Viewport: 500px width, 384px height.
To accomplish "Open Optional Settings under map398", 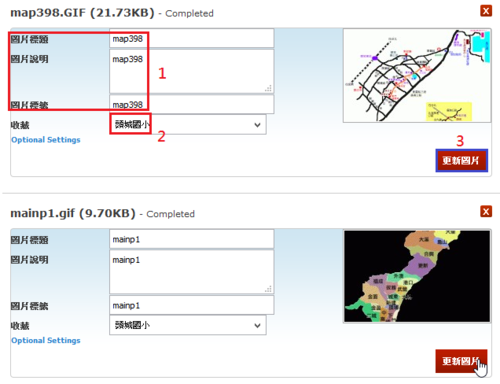I will [46, 140].
